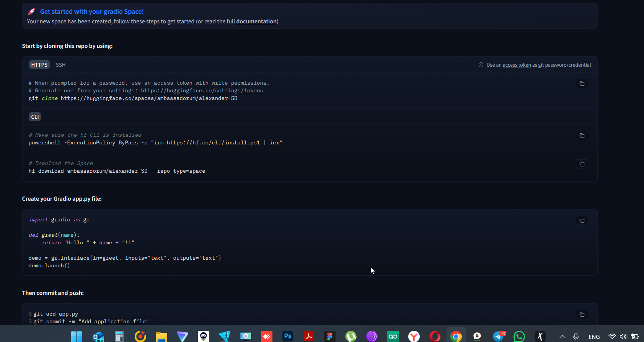The image size is (644, 342).
Task: Launch Photoshop from the taskbar
Action: click(288, 337)
